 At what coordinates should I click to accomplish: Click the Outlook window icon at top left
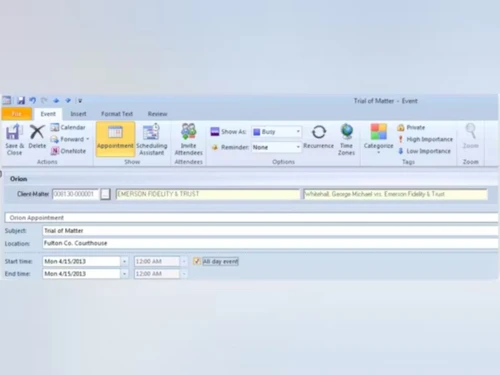point(7,100)
